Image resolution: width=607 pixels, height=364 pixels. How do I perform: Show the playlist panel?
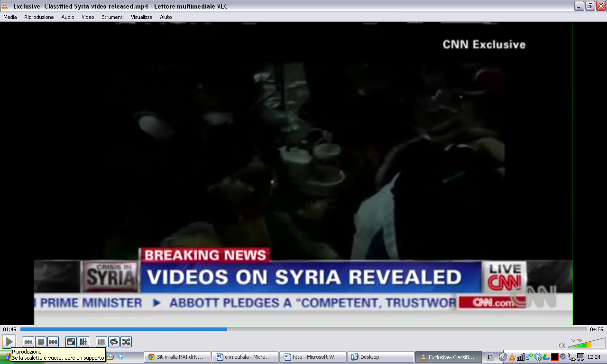(x=101, y=342)
